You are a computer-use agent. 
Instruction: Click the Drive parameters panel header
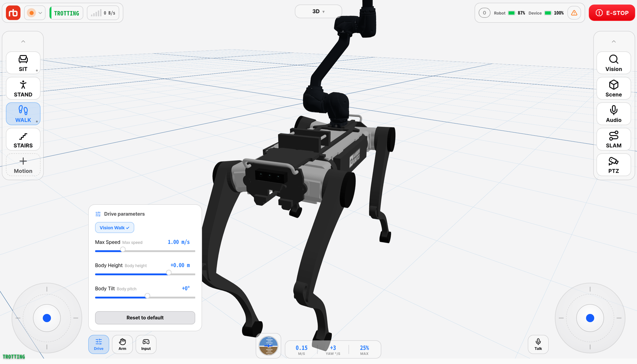[120, 214]
